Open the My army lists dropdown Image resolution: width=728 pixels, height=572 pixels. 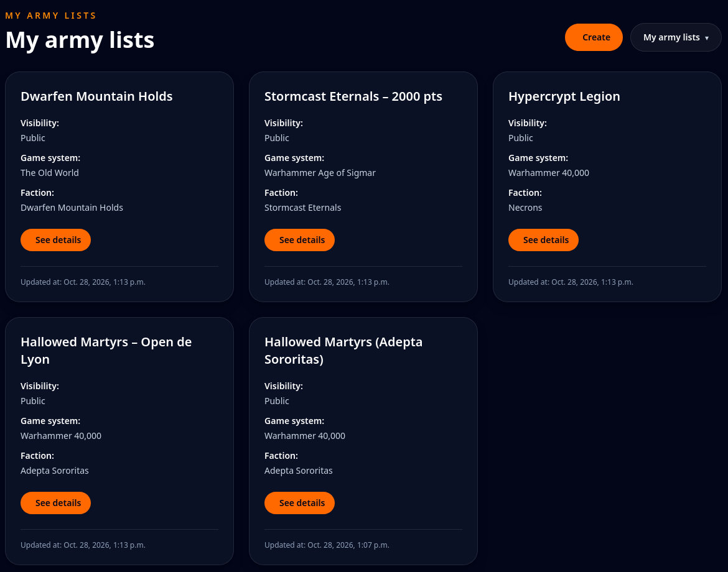[x=676, y=37]
